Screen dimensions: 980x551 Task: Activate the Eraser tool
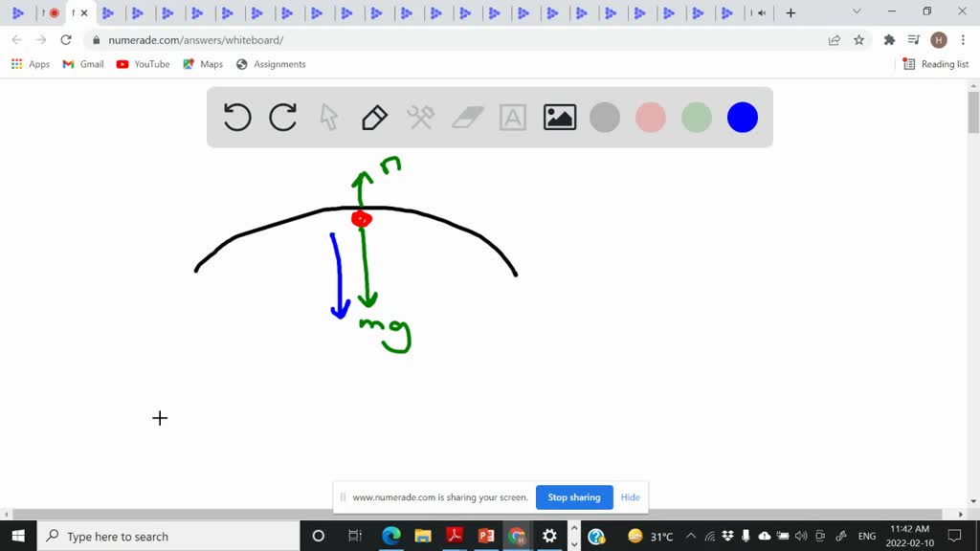pyautogui.click(x=467, y=117)
